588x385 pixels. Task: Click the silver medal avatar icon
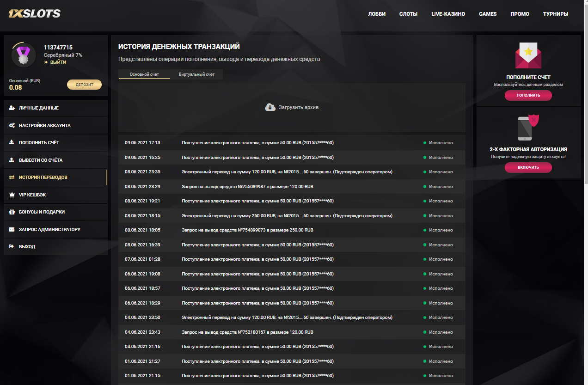23,55
